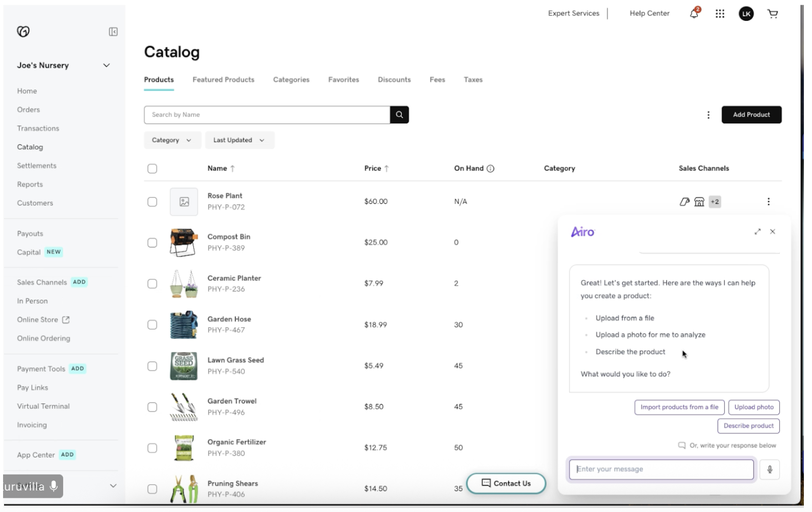
Task: Sort by Name arrow
Action: click(x=233, y=168)
